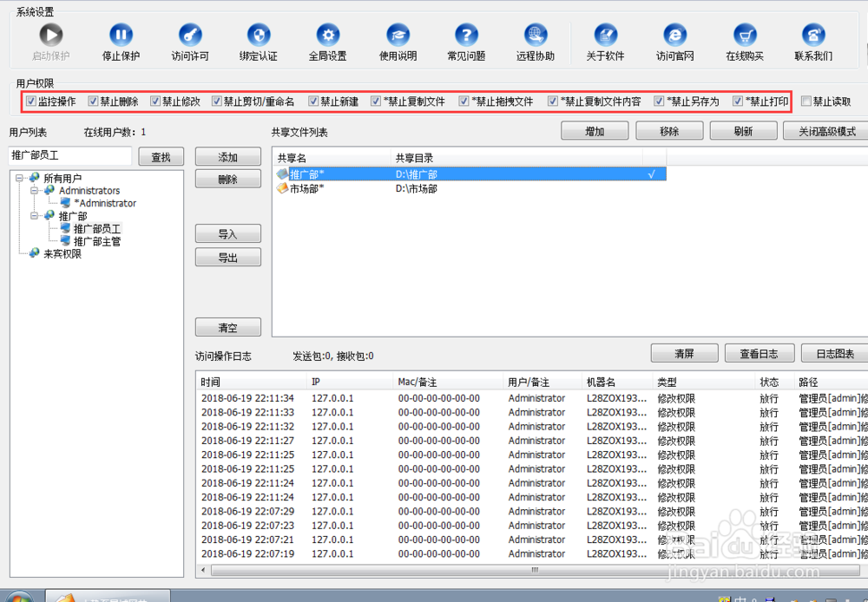
Task: Click the 日志图表 button
Action: 835,354
